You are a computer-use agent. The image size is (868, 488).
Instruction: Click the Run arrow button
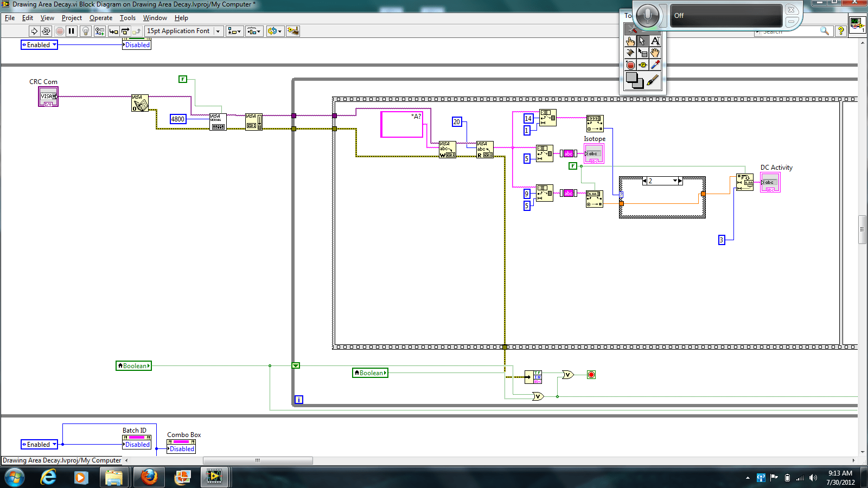(34, 31)
